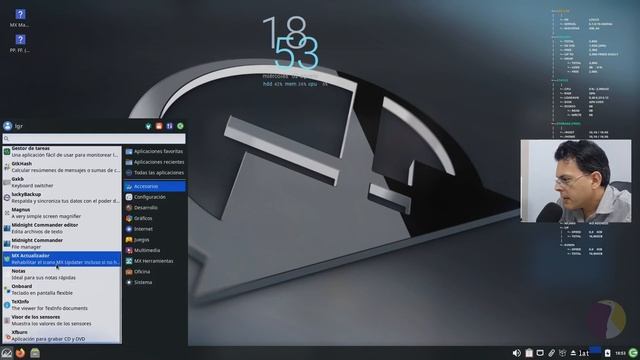The image size is (640, 360).
Task: Select the Accesorios category
Action: click(x=155, y=186)
